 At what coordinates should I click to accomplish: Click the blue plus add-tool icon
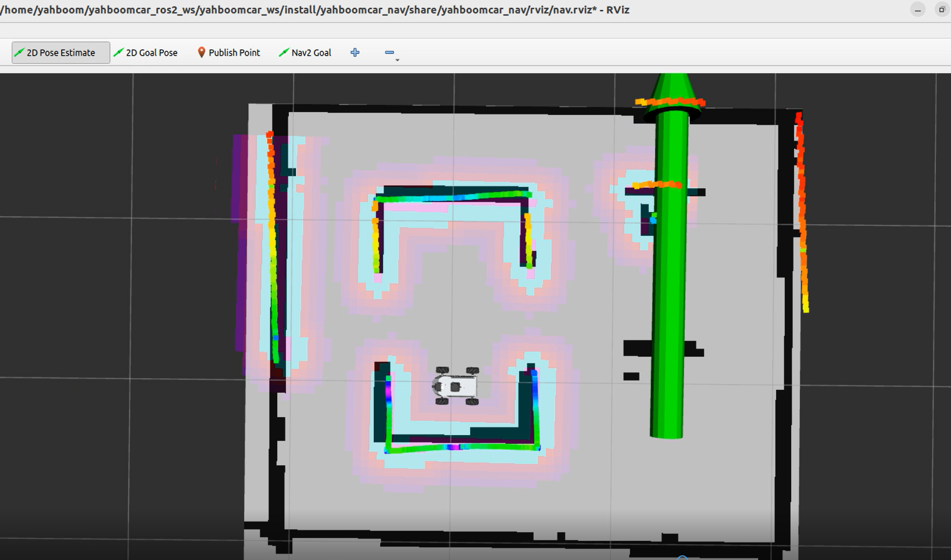pos(355,53)
